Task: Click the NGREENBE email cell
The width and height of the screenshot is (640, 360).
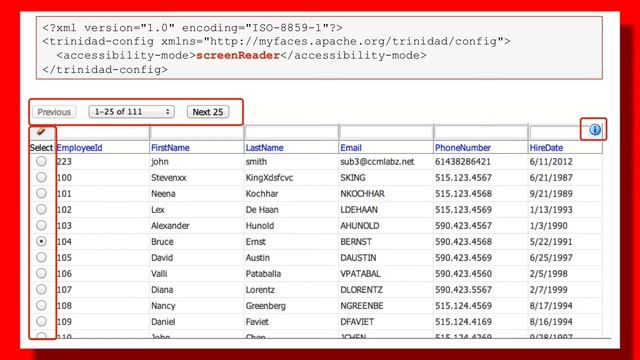Action: (x=362, y=306)
